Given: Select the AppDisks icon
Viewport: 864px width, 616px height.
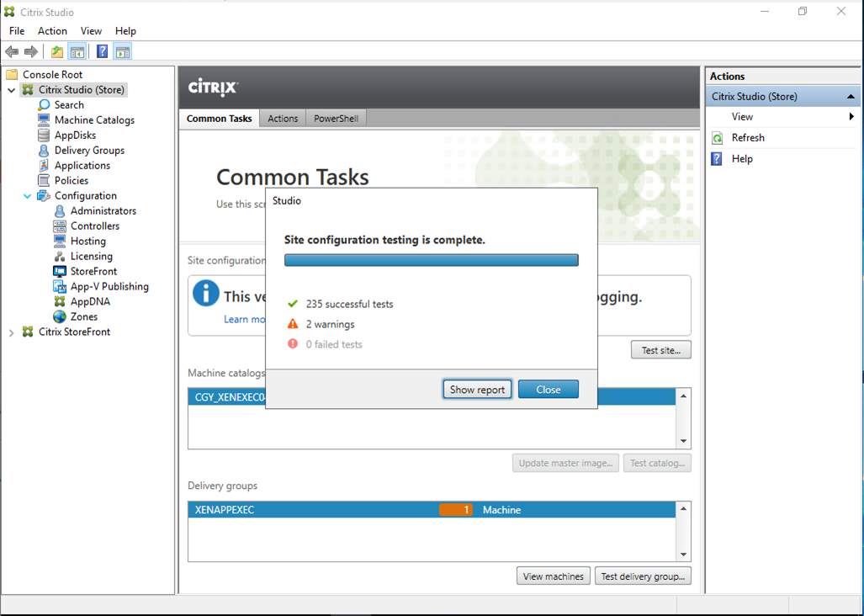Looking at the screenshot, I should [44, 135].
